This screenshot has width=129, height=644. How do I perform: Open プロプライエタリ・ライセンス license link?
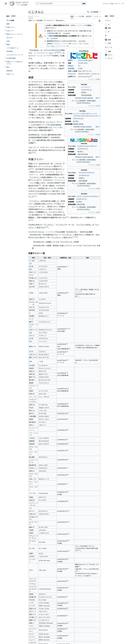point(88,74)
